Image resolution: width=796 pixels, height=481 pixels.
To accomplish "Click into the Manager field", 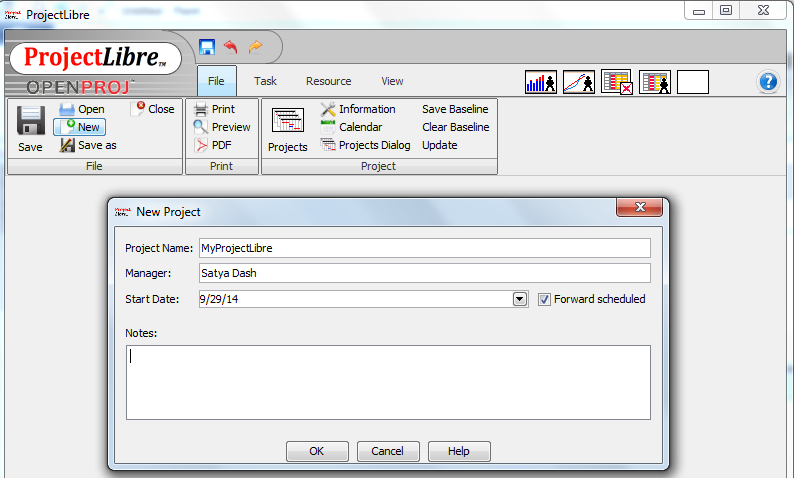I will click(424, 273).
